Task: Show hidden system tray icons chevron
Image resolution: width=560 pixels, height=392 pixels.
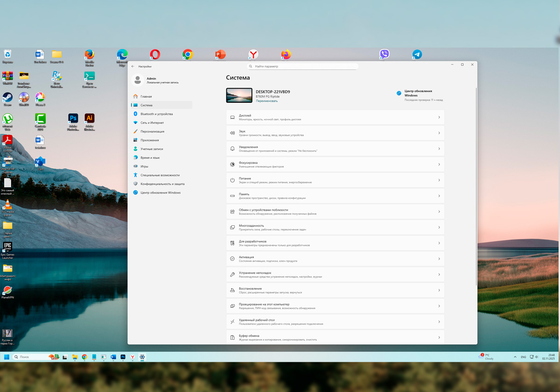Action: [515, 357]
